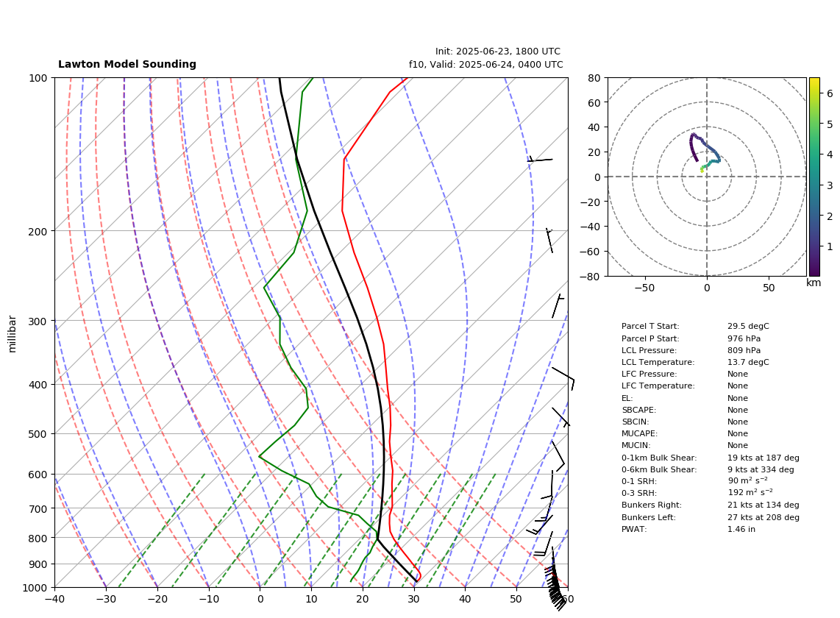Click the "9 kts at 334 deg" value
Viewport: 840px width, 618px height.
(761, 470)
